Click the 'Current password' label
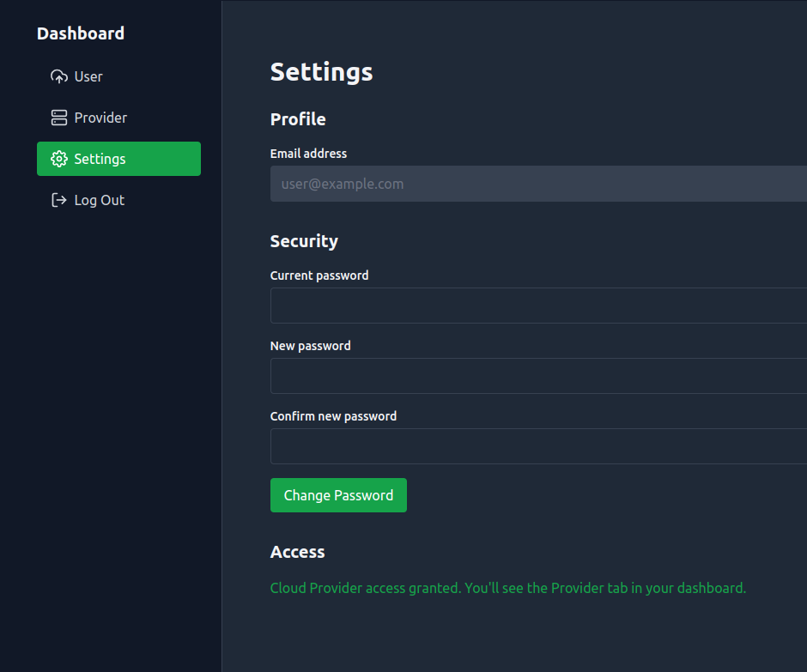The width and height of the screenshot is (807, 672). [319, 275]
